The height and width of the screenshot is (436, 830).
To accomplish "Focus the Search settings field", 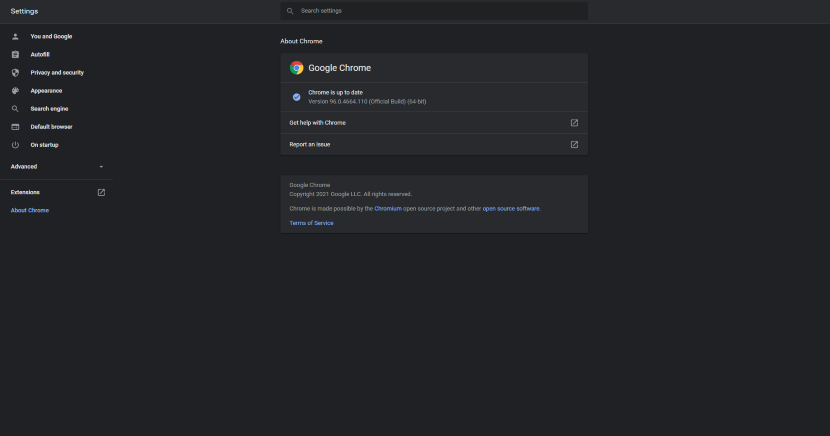I will (x=434, y=11).
